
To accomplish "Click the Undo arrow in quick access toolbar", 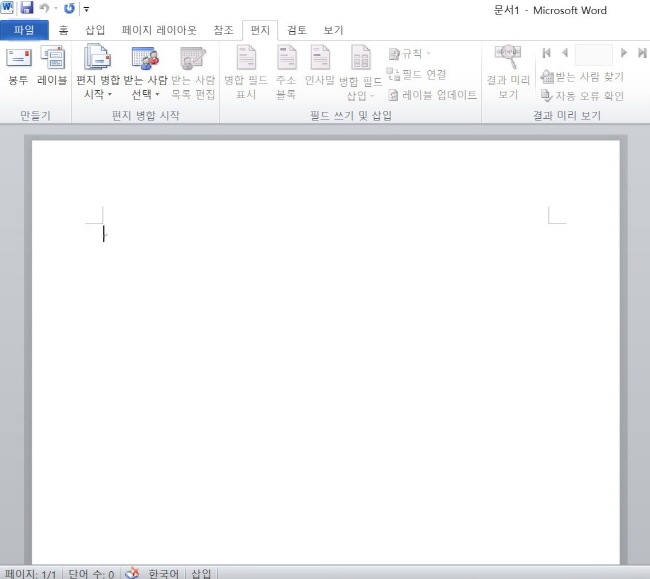I will pos(44,8).
